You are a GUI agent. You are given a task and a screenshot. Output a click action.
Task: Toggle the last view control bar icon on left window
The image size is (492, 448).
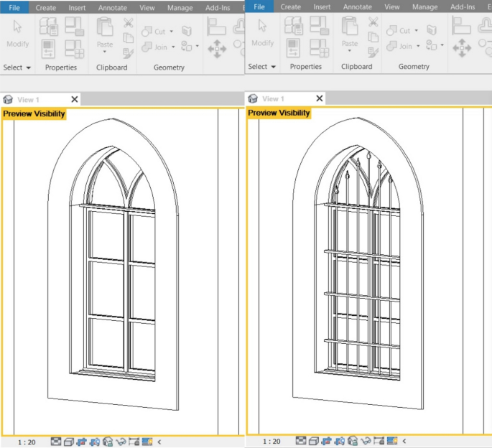[147, 442]
